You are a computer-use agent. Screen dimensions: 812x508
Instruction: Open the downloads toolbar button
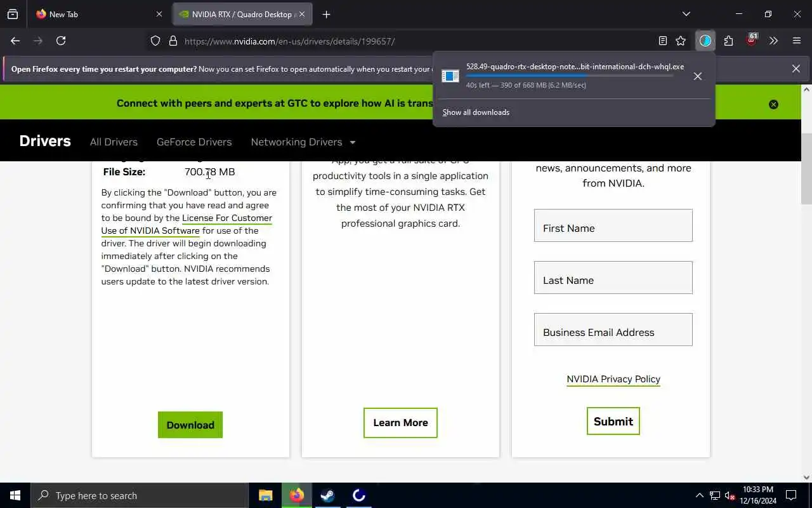click(x=705, y=41)
